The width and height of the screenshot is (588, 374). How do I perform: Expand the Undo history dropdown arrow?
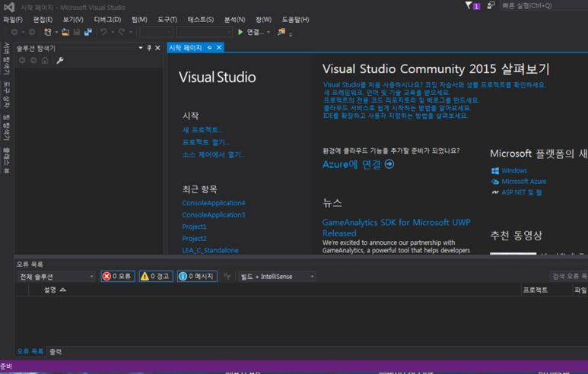[x=113, y=32]
